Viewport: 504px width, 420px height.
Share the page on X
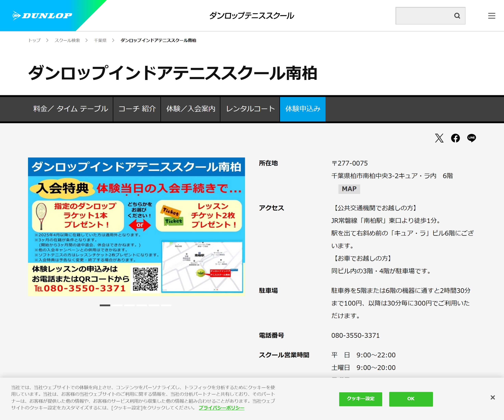tap(439, 138)
